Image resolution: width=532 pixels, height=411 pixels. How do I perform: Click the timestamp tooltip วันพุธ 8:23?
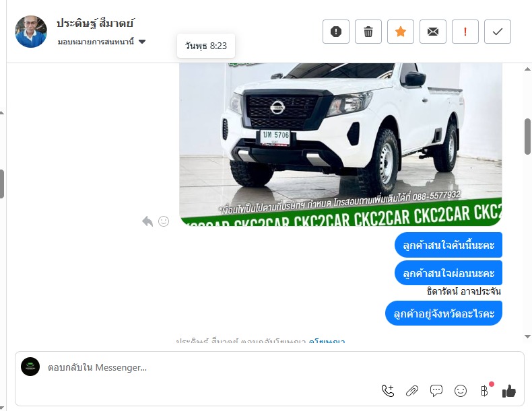(206, 46)
